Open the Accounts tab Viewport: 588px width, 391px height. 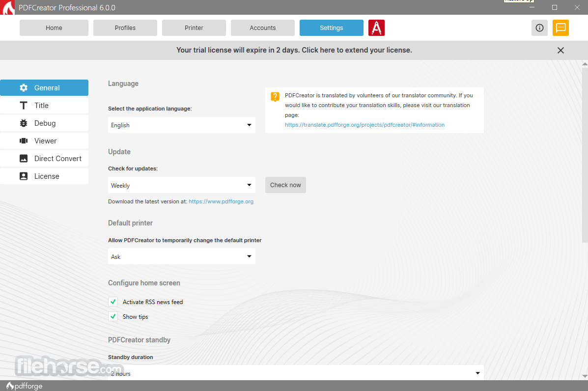(x=262, y=28)
